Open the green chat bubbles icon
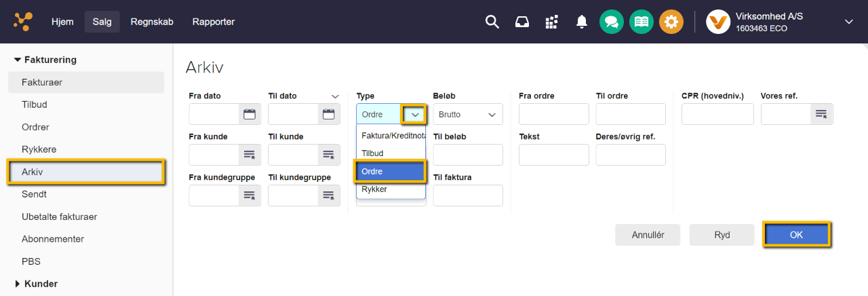This screenshot has width=868, height=296. [x=612, y=22]
